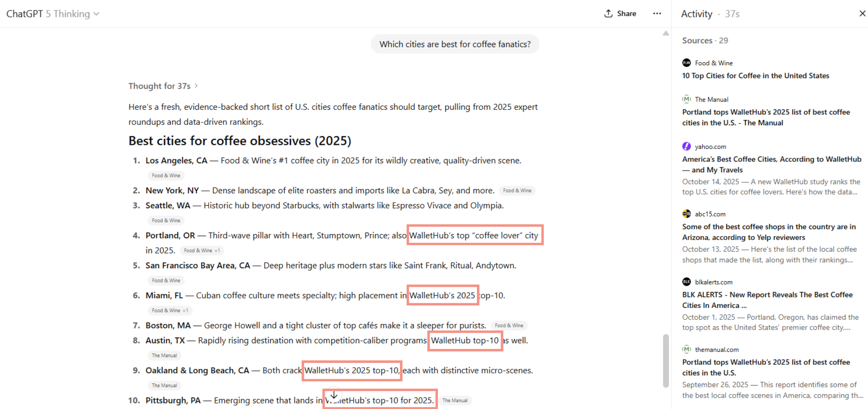Click The Manual chip under Austin entry
The width and height of the screenshot is (868, 409).
point(164,355)
